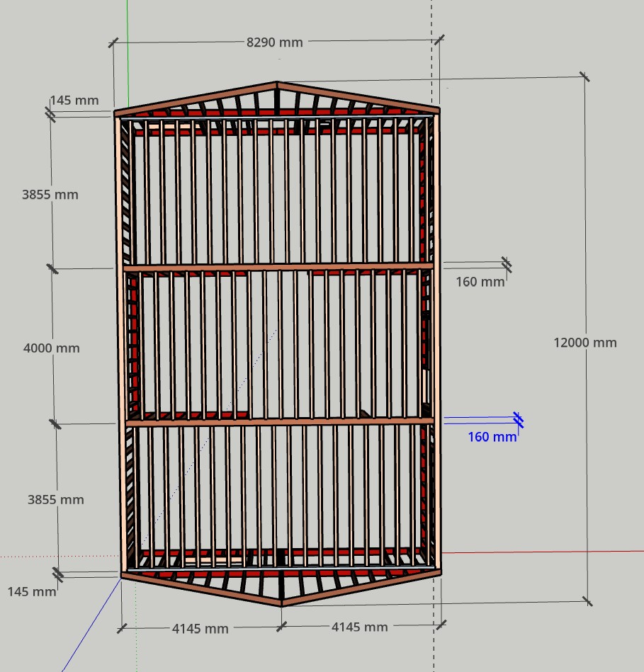The image size is (644, 672).
Task: Pick the bottom-left sloped rafter board
Action: [x=200, y=590]
